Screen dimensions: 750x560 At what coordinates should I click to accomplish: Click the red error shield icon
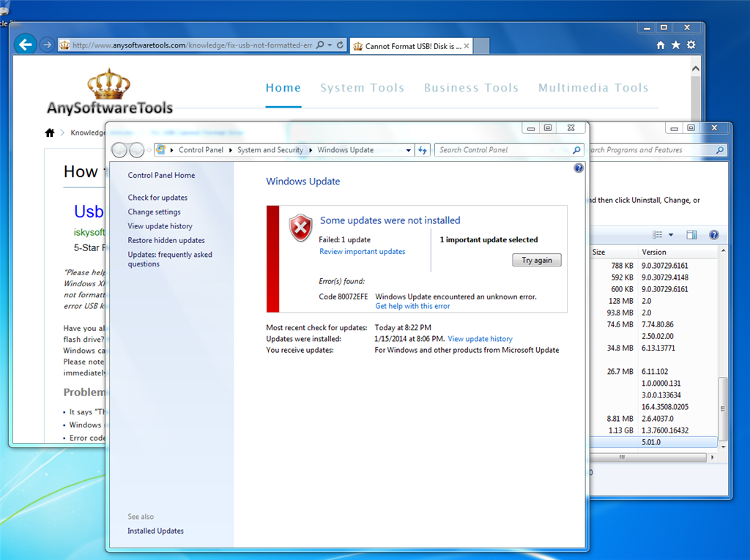(300, 228)
